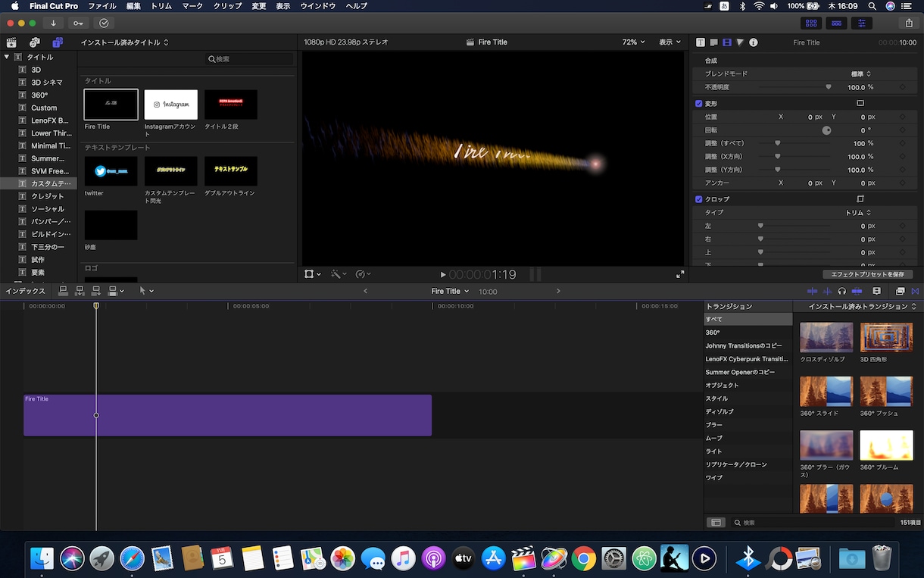924x578 pixels.
Task: Open the viewer 表示 menu
Action: tap(670, 42)
